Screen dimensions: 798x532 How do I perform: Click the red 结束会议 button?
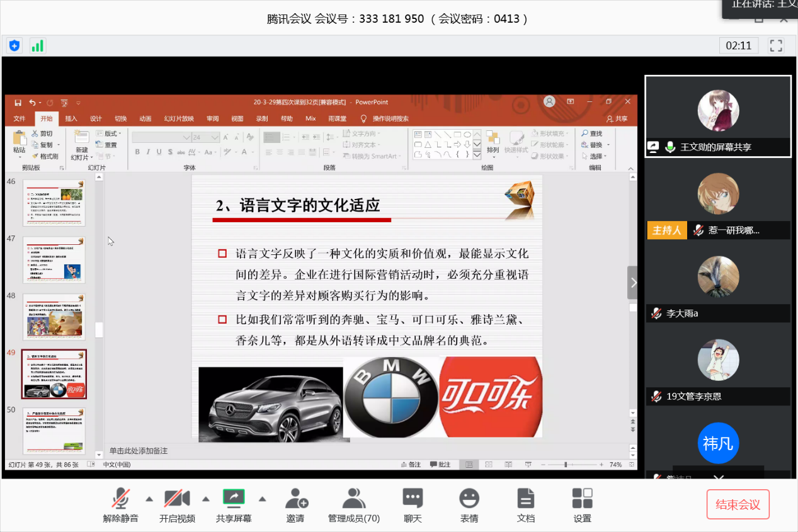738,504
